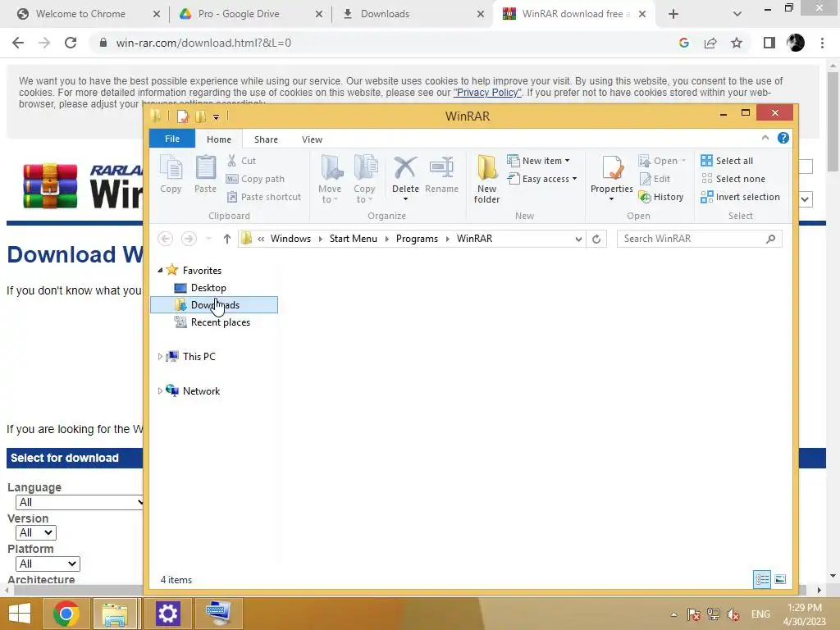Click the Copy icon in the Clipboard group

coord(171,174)
